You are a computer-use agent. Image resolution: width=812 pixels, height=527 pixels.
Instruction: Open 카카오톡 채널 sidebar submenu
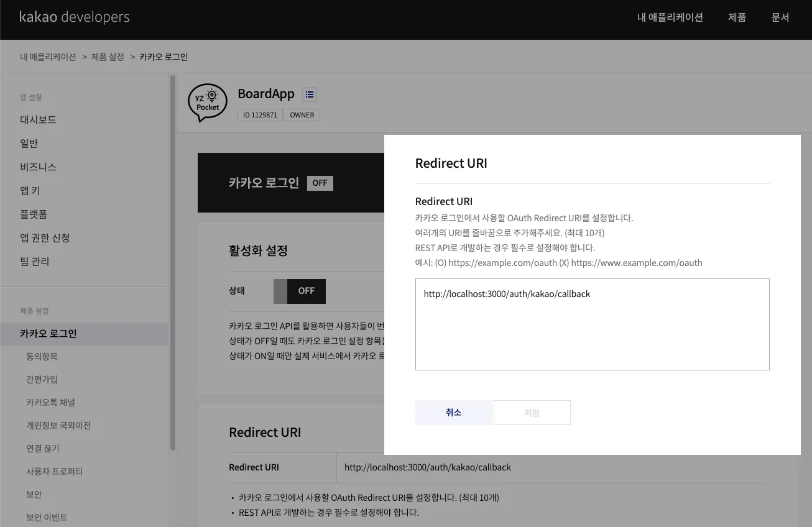pos(50,403)
